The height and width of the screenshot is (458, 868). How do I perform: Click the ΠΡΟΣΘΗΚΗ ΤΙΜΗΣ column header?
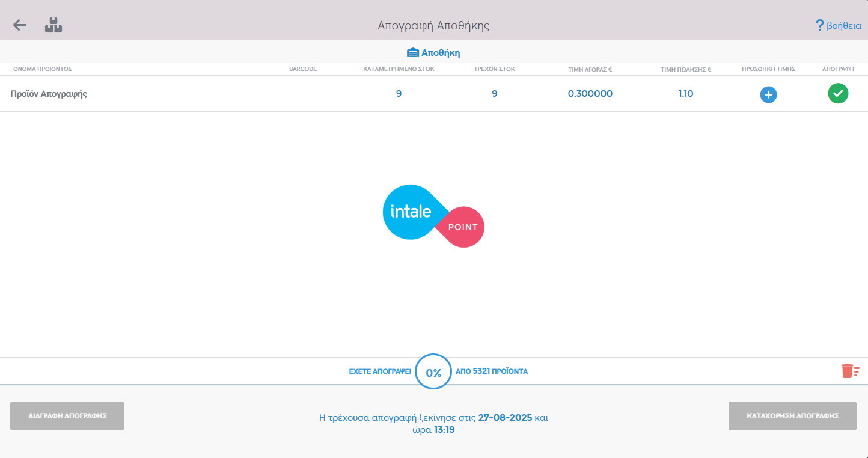tap(769, 69)
